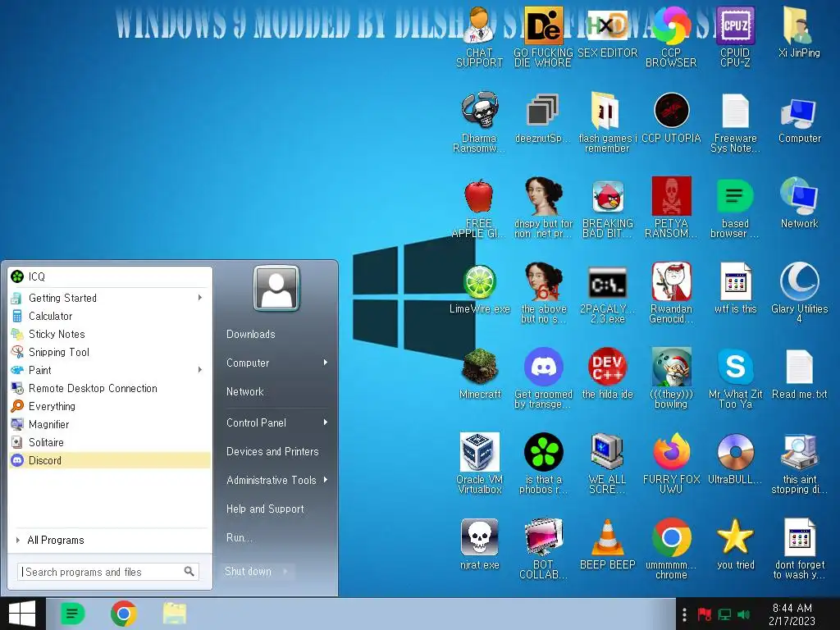Open Devices and Printers link

(272, 452)
